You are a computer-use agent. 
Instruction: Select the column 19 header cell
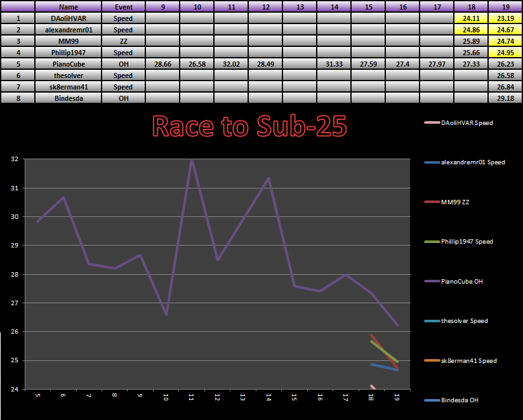coord(506,7)
